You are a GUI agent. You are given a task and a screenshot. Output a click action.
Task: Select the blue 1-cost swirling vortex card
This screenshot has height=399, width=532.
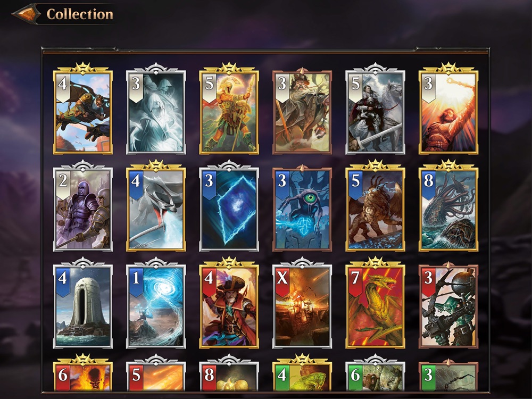pos(156,303)
